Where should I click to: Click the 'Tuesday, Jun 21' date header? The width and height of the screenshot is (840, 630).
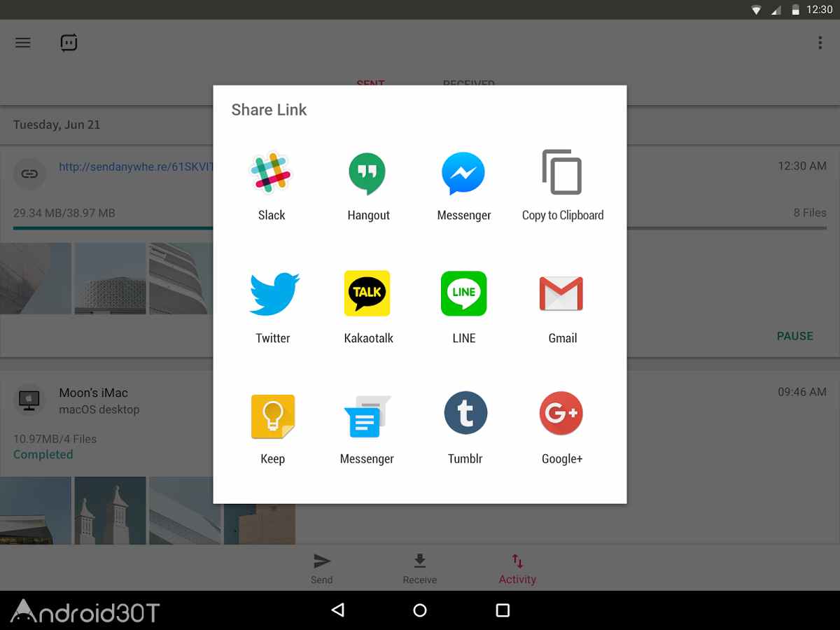tap(57, 125)
